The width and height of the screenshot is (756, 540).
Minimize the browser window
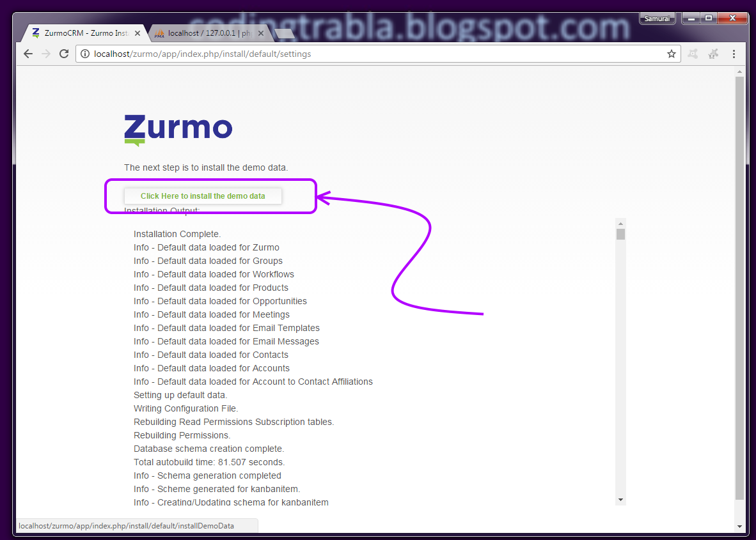691,19
